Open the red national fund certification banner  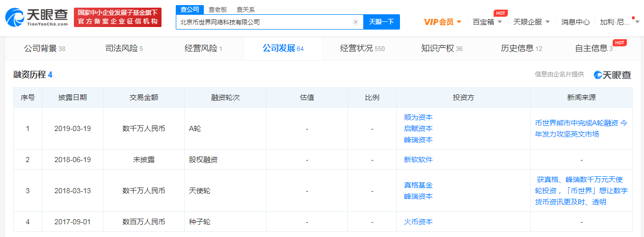pyautogui.click(x=118, y=17)
